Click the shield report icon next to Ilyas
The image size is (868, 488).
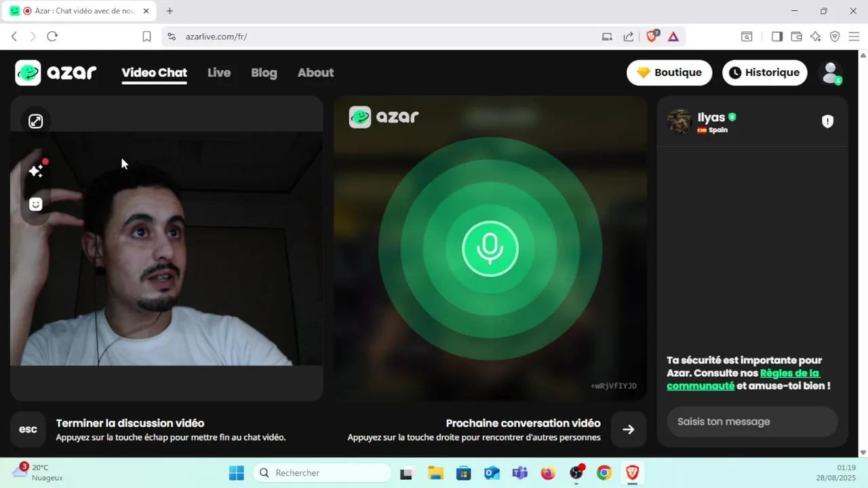click(827, 121)
